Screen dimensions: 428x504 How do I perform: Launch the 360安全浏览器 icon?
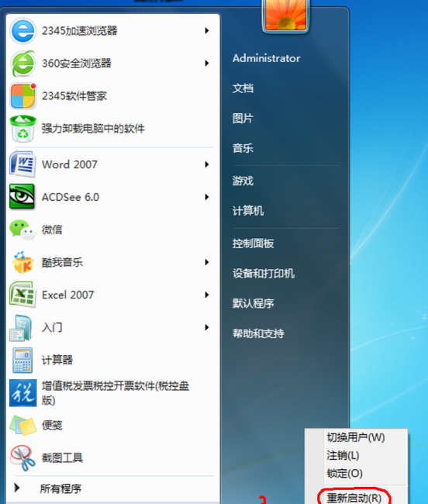point(22,64)
